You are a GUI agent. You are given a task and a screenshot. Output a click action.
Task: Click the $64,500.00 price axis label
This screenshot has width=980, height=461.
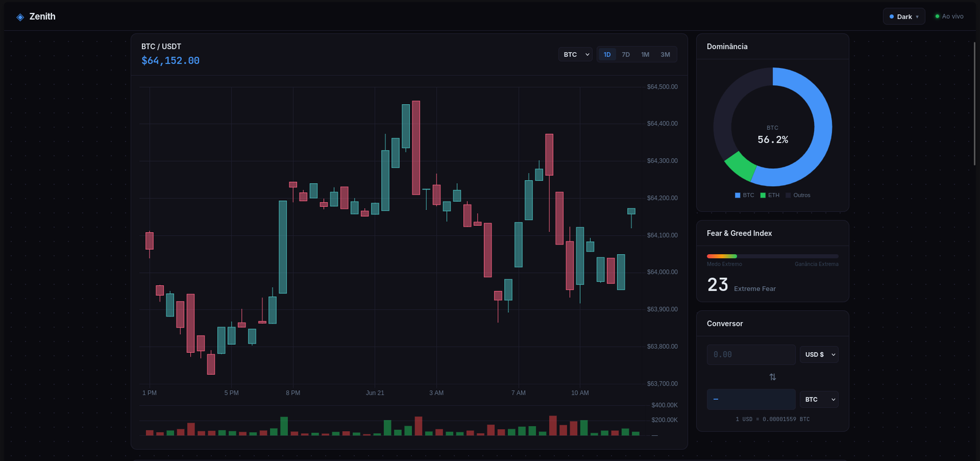point(662,87)
